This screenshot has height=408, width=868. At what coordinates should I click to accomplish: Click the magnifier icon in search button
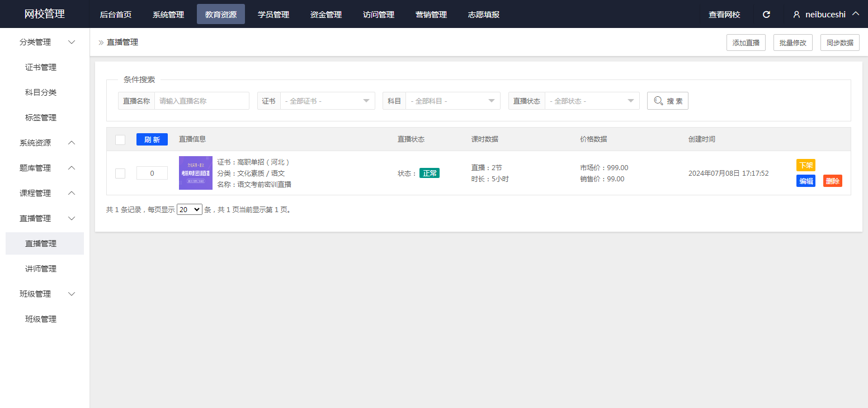658,101
